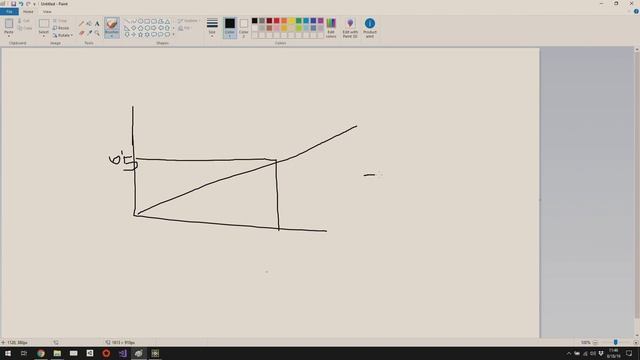This screenshot has width=640, height=360.
Task: Choose the Five-point star shape
Action: click(140, 35)
